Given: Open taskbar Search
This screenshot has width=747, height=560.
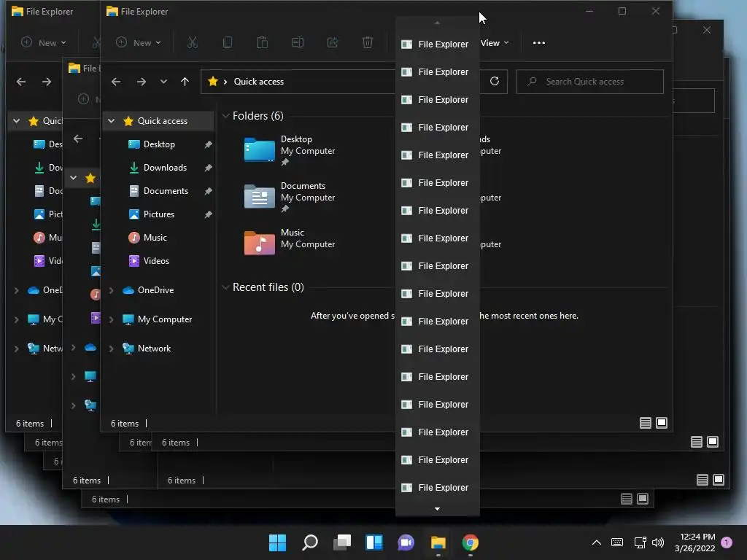Looking at the screenshot, I should (309, 542).
